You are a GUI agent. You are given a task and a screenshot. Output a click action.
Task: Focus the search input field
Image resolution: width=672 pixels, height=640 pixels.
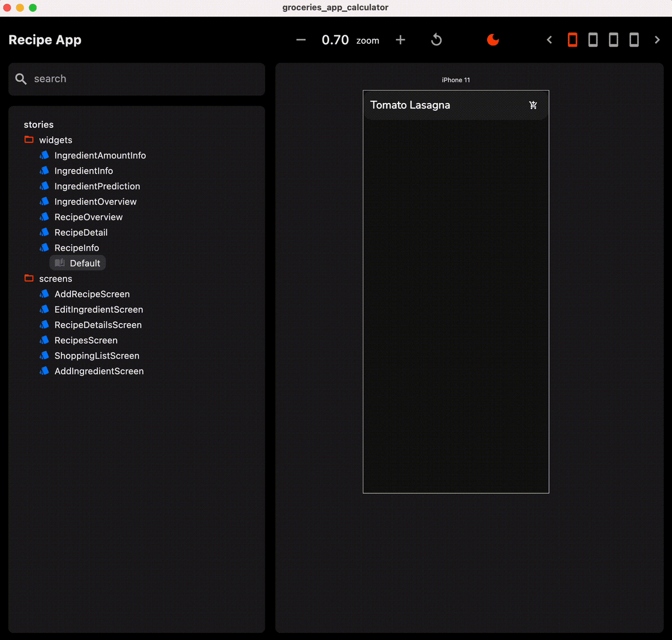(x=137, y=79)
